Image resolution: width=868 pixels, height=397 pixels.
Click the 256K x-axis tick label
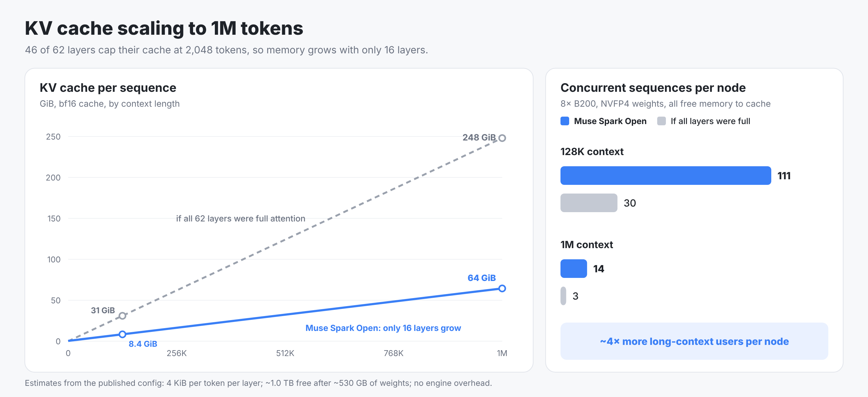(177, 353)
